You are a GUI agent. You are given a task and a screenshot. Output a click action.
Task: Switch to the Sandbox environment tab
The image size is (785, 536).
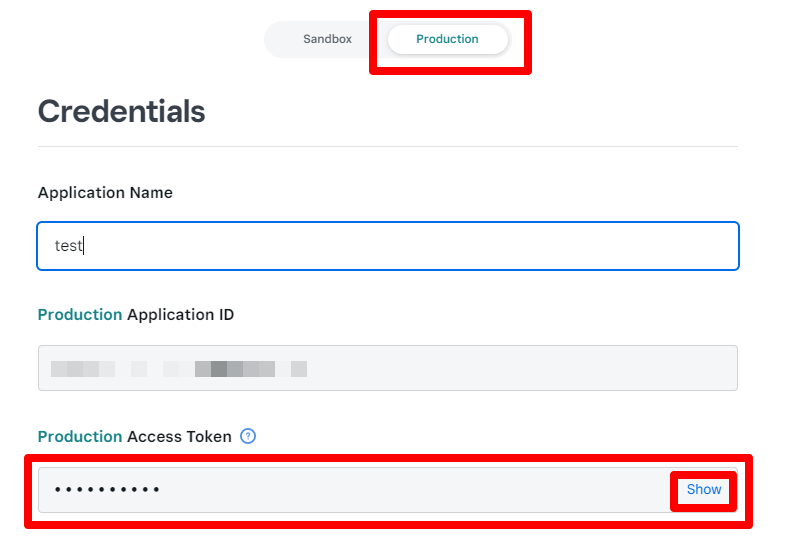327,39
